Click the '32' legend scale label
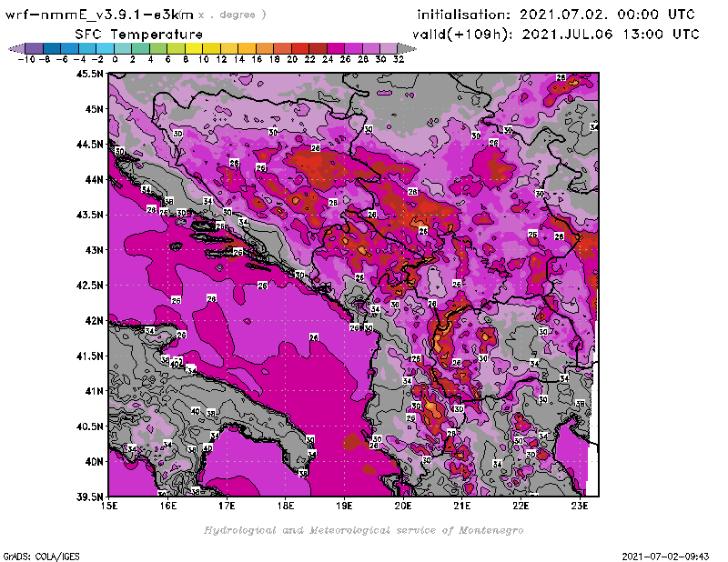Viewport: 728px width, 562px height. coord(399,59)
